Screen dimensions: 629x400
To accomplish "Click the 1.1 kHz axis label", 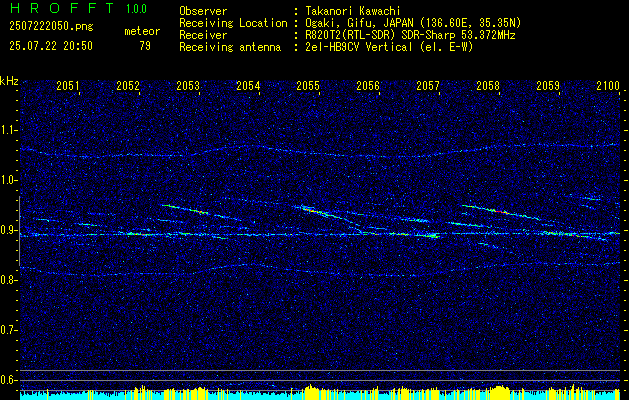I will click(8, 130).
